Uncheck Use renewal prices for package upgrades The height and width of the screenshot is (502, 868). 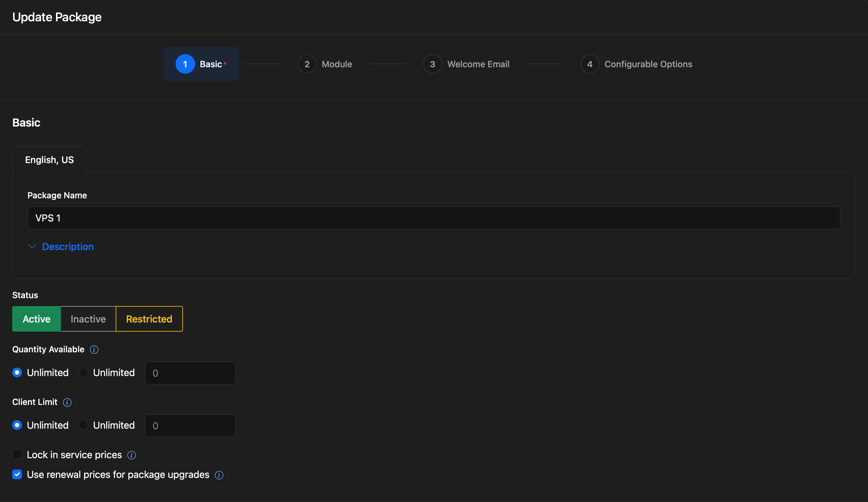[17, 474]
